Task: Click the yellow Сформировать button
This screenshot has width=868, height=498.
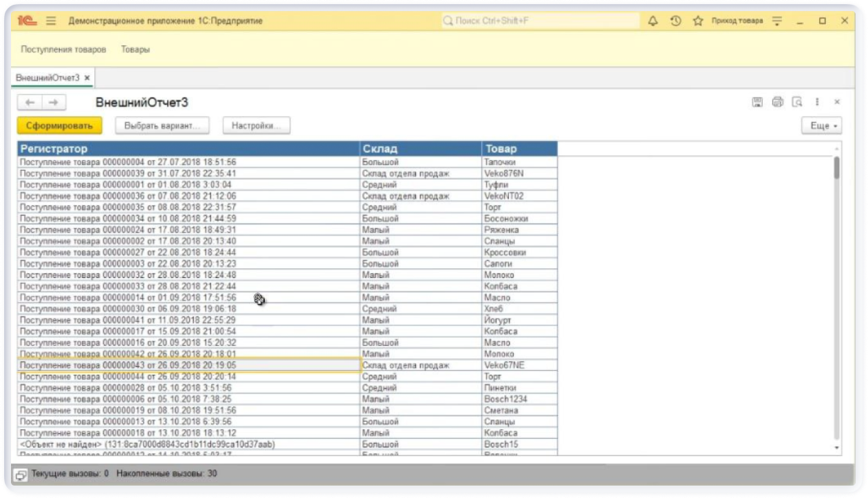Action: click(59, 126)
